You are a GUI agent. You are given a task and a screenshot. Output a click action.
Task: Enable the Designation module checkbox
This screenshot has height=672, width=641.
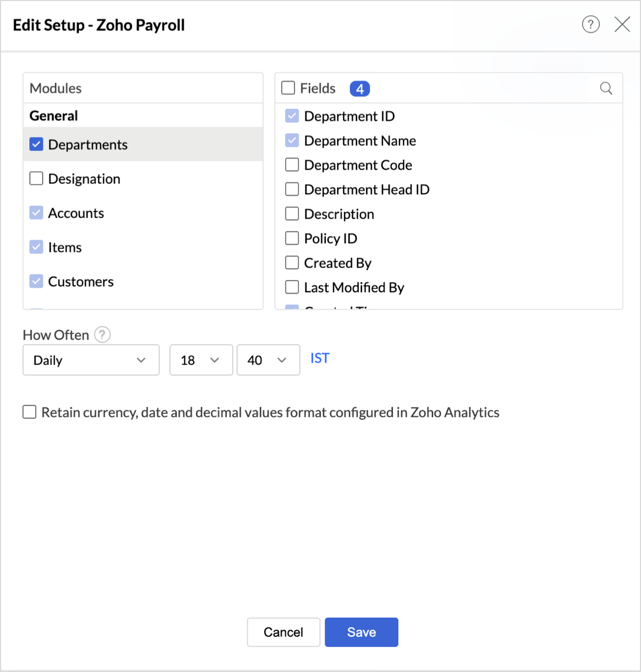[x=36, y=178]
